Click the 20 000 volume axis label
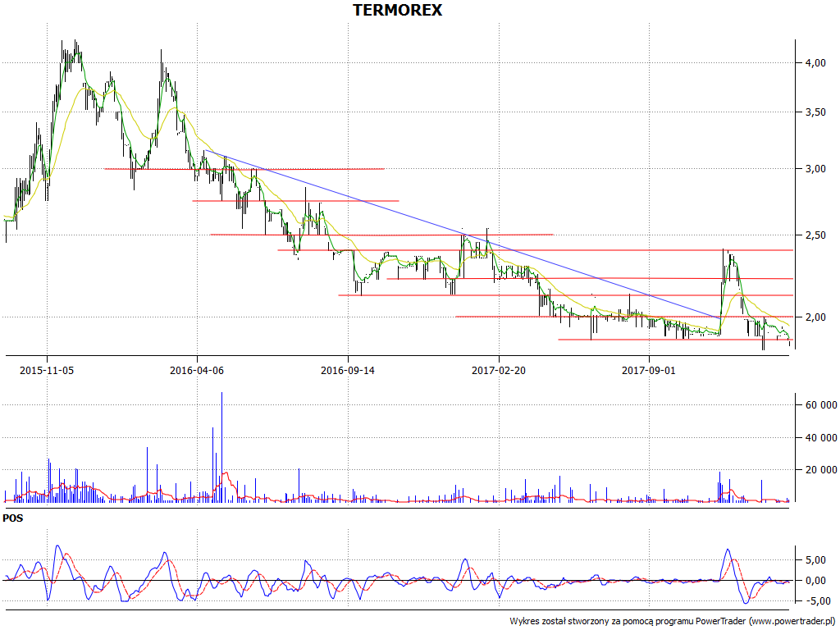The height and width of the screenshot is (630, 840). (821, 470)
